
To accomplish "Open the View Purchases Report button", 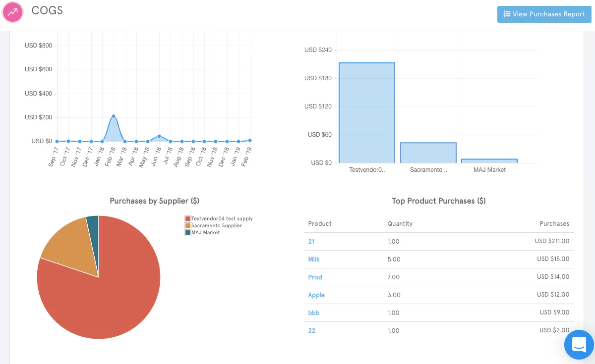I will coord(544,14).
